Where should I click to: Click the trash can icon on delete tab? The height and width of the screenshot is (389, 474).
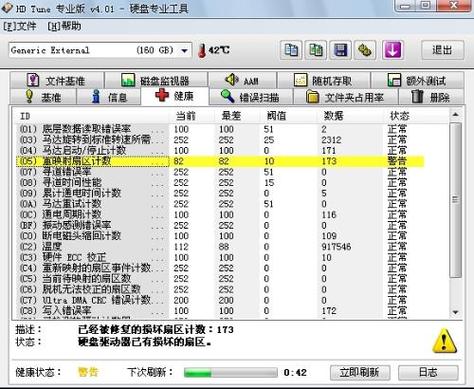[x=417, y=96]
